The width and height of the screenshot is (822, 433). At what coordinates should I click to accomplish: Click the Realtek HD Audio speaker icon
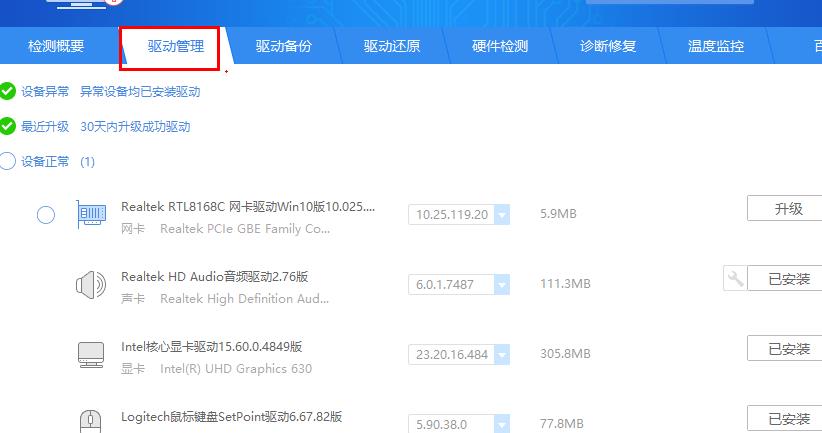[x=91, y=285]
